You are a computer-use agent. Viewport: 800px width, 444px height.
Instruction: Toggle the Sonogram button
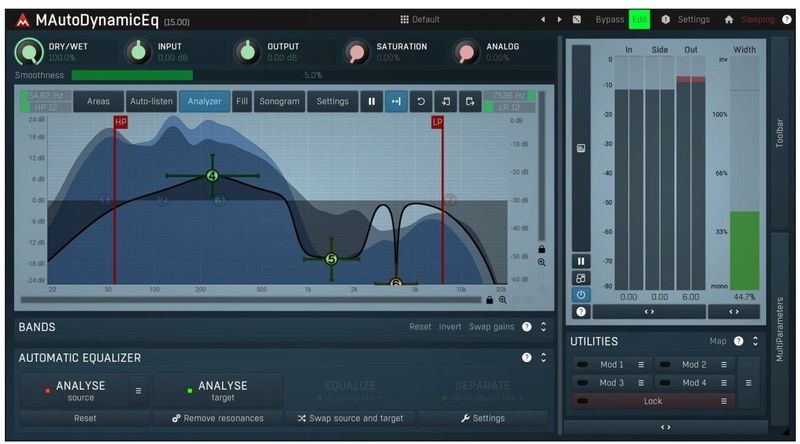point(279,102)
